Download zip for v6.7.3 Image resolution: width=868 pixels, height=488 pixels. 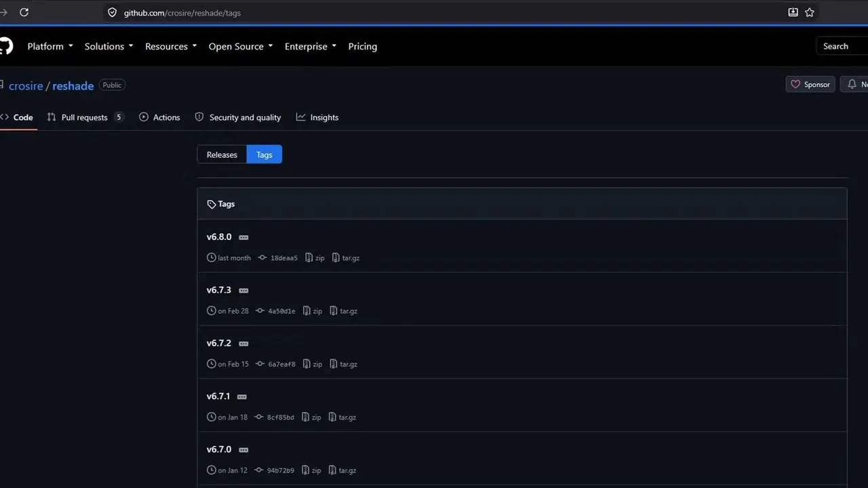(x=313, y=311)
